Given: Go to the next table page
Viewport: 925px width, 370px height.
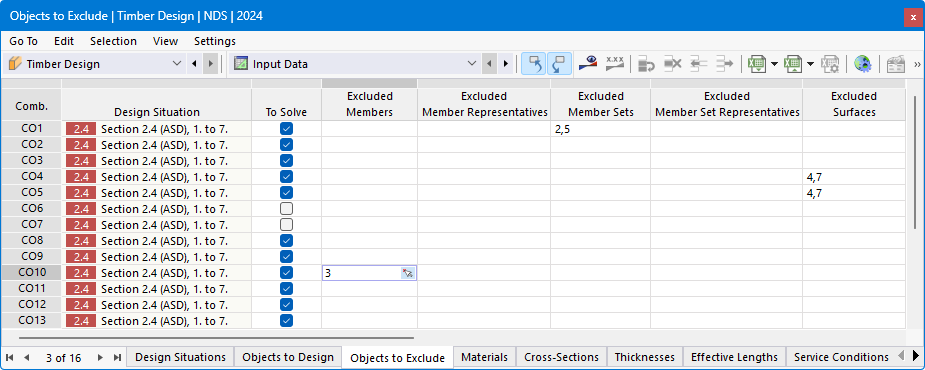Looking at the screenshot, I should point(100,358).
